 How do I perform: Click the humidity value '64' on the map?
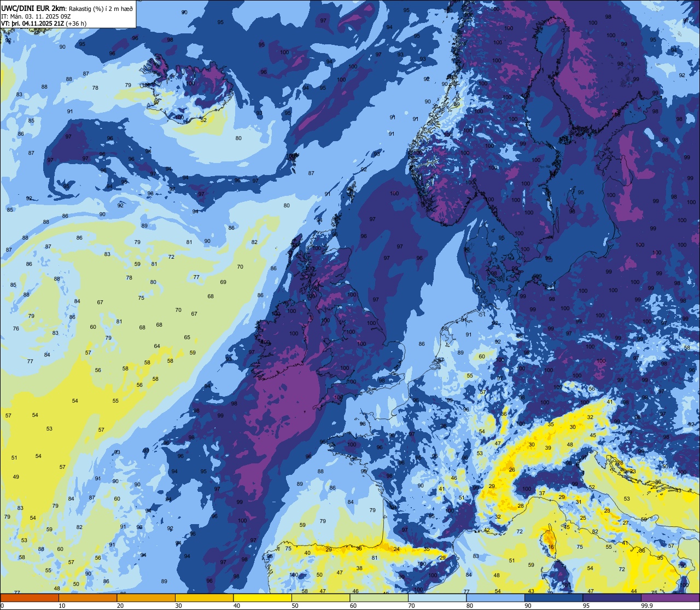pyautogui.click(x=157, y=346)
